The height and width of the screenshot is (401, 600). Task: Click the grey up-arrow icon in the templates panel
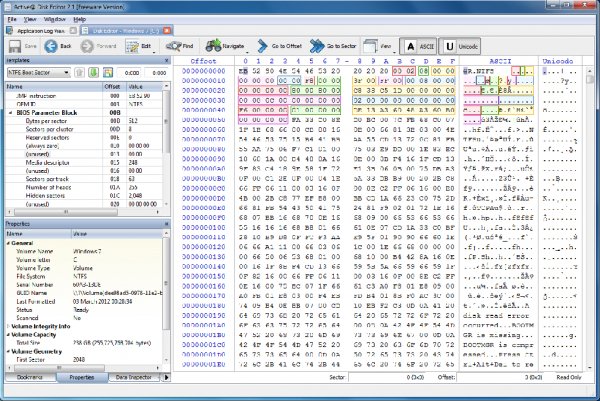[79, 73]
